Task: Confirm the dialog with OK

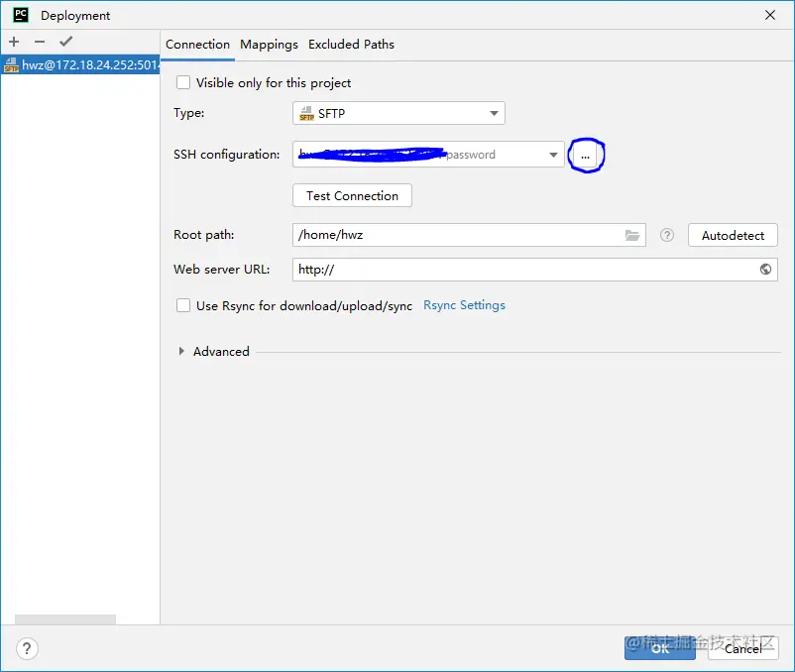Action: click(659, 648)
